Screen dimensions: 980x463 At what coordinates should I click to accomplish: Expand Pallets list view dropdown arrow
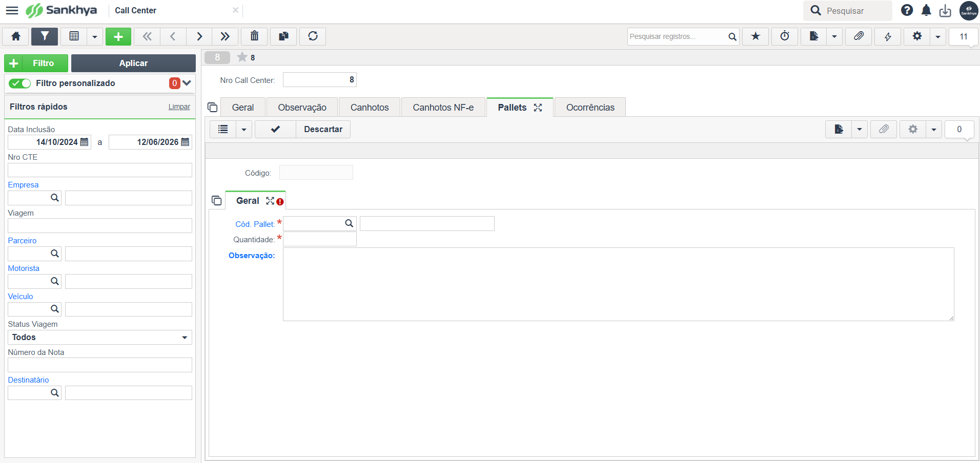(x=244, y=129)
